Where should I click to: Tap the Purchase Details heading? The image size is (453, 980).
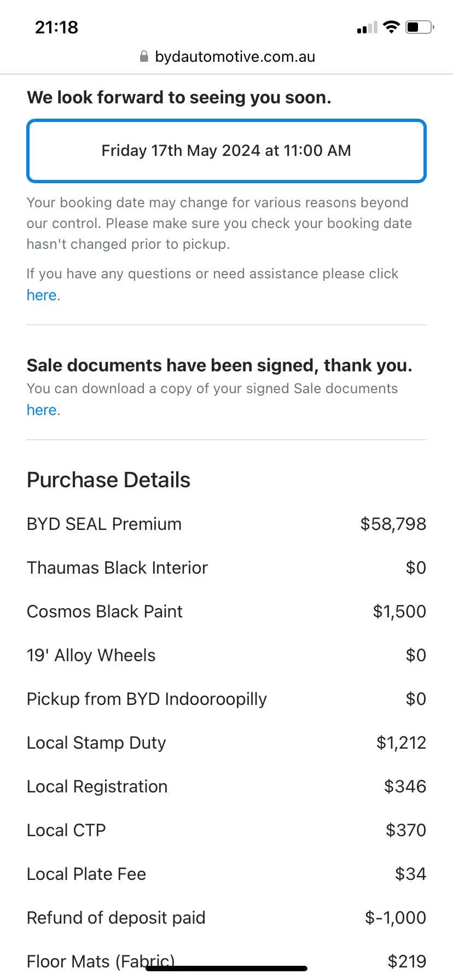[x=108, y=480]
